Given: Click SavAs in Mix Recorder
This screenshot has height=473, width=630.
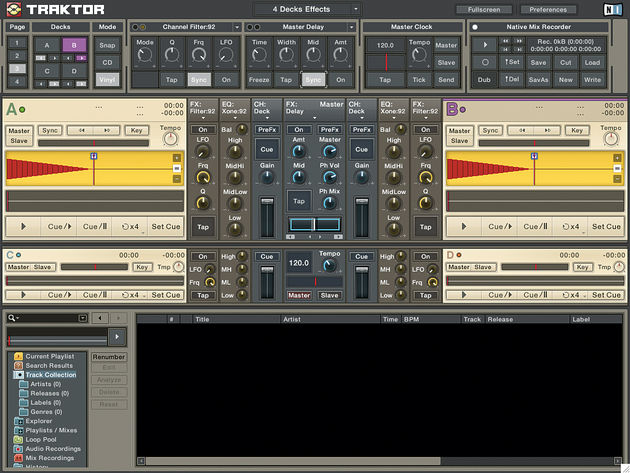Looking at the screenshot, I should [x=538, y=80].
